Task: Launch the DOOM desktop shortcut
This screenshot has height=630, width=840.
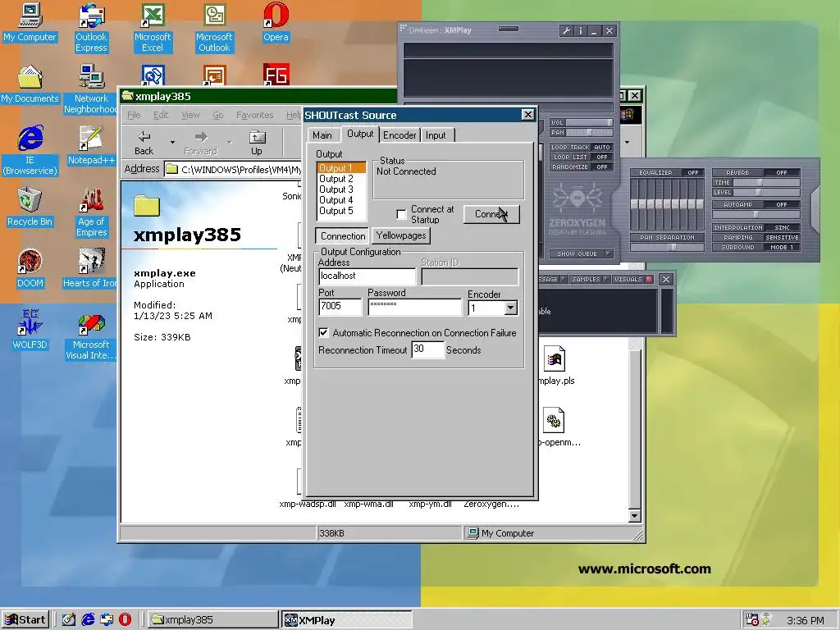Action: [30, 268]
